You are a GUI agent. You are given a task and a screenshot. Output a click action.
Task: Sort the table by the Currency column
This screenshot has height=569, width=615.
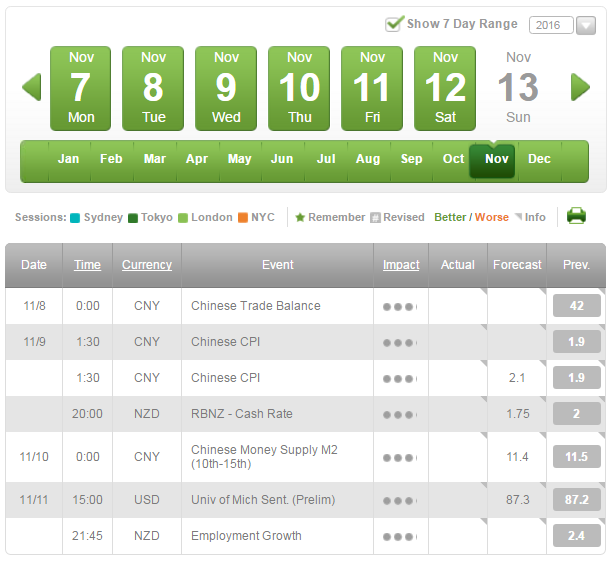(147, 265)
